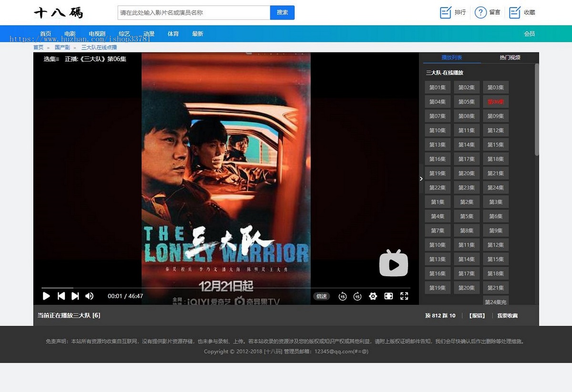
Task: Select episode 第04集
Action: point(438,101)
